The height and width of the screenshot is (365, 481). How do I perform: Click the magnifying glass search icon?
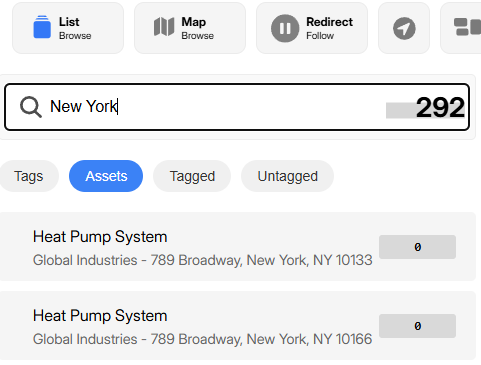pyautogui.click(x=31, y=107)
